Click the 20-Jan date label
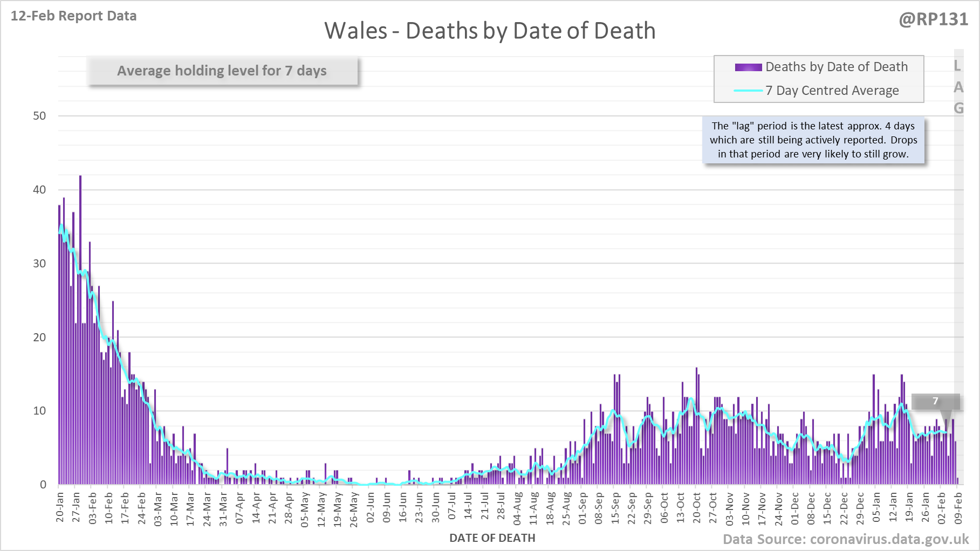The width and height of the screenshot is (980, 551). (60, 507)
